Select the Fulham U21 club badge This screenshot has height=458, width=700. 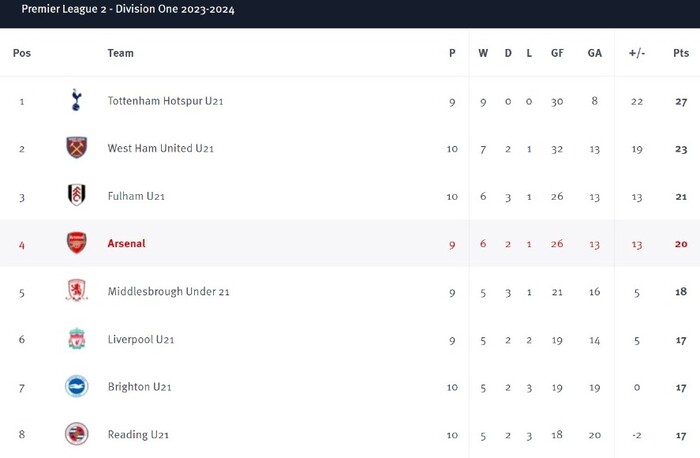[76, 195]
